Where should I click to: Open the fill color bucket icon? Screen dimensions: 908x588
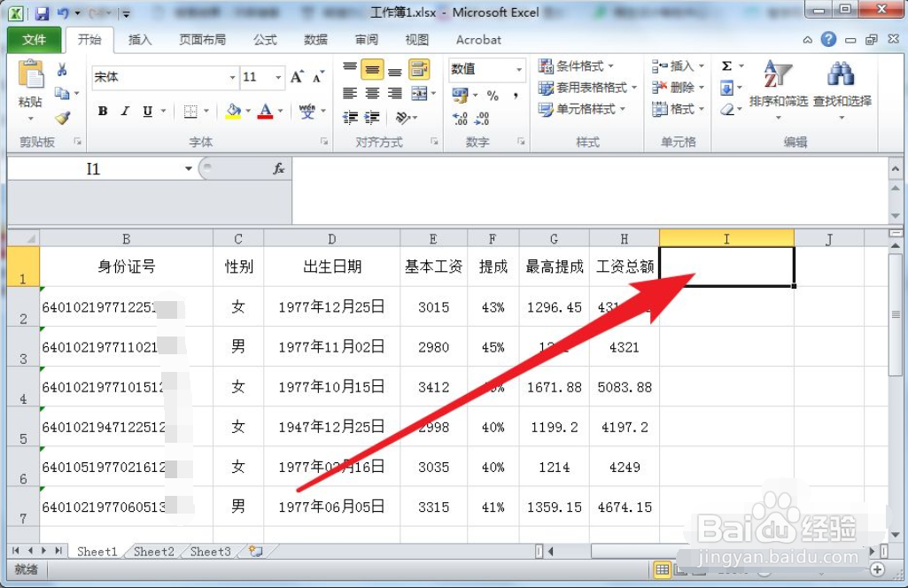tap(232, 111)
